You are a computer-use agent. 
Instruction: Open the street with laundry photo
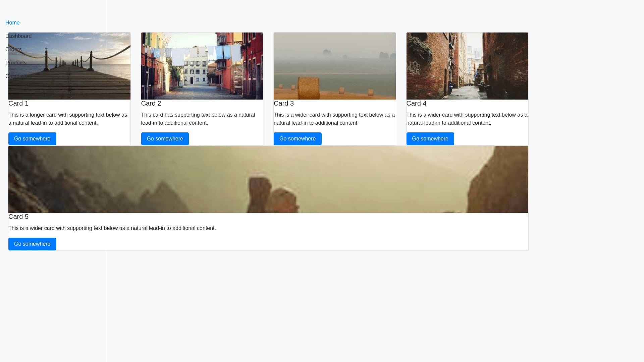pos(202,66)
